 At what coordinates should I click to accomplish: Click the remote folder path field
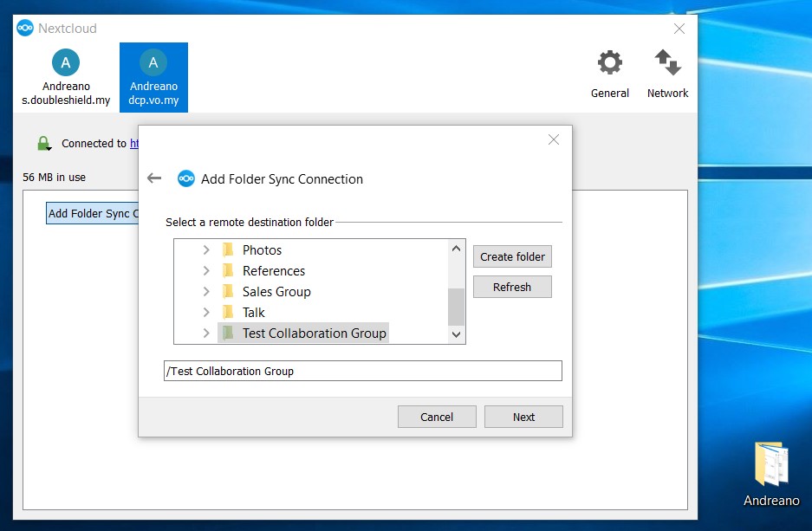click(362, 371)
